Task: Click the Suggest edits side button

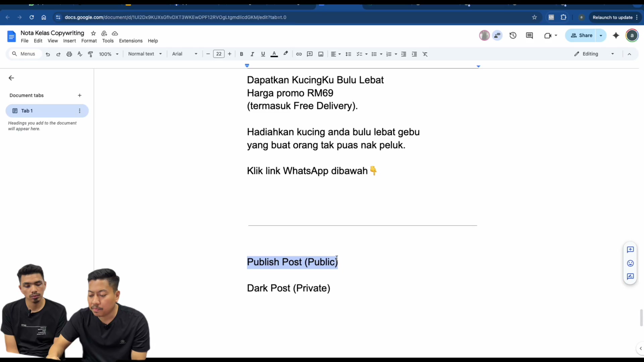Action: pyautogui.click(x=630, y=277)
